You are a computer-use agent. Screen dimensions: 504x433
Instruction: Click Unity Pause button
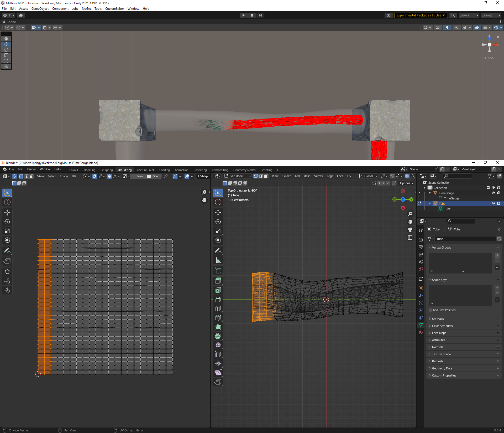[252, 15]
